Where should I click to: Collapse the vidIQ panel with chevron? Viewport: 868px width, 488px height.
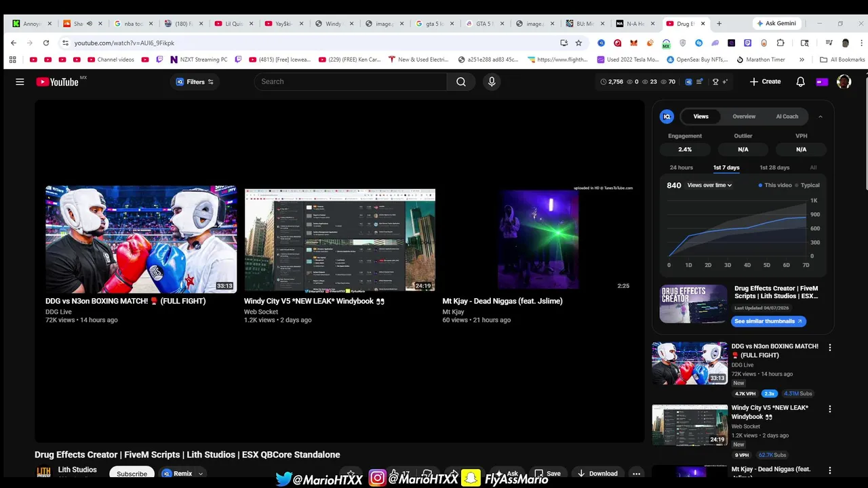pos(820,117)
